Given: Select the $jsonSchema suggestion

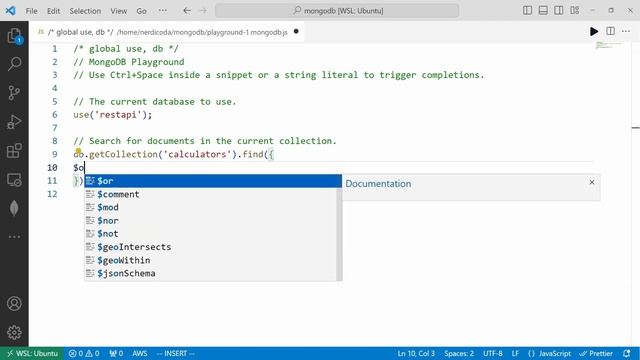Looking at the screenshot, I should [x=210, y=273].
